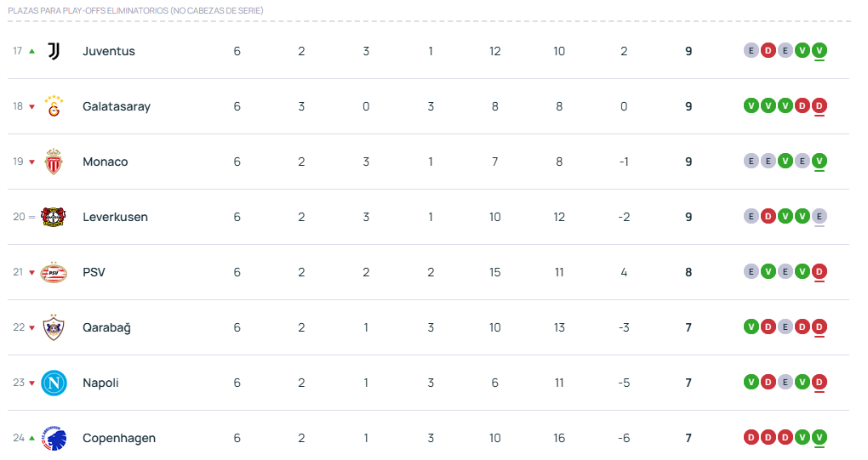
Task: Click the Napoli club crest
Action: coord(54,383)
